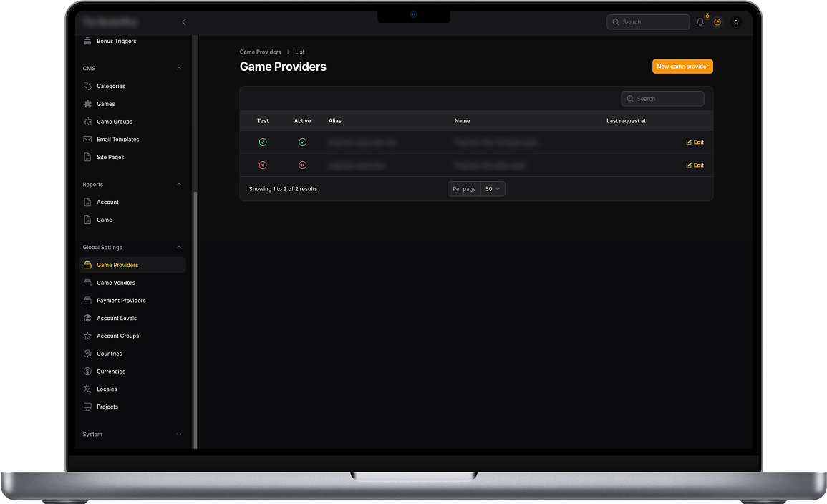Click the Bonus Triggers sidebar icon
827x504 pixels.
coord(87,41)
